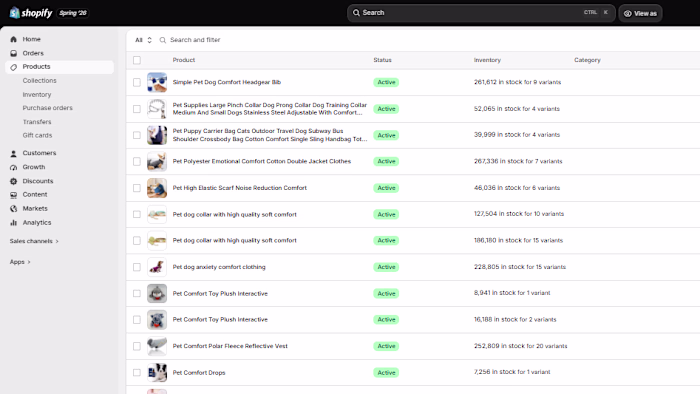Click the eye icon in View as button
The width and height of the screenshot is (700, 394).
(x=628, y=13)
